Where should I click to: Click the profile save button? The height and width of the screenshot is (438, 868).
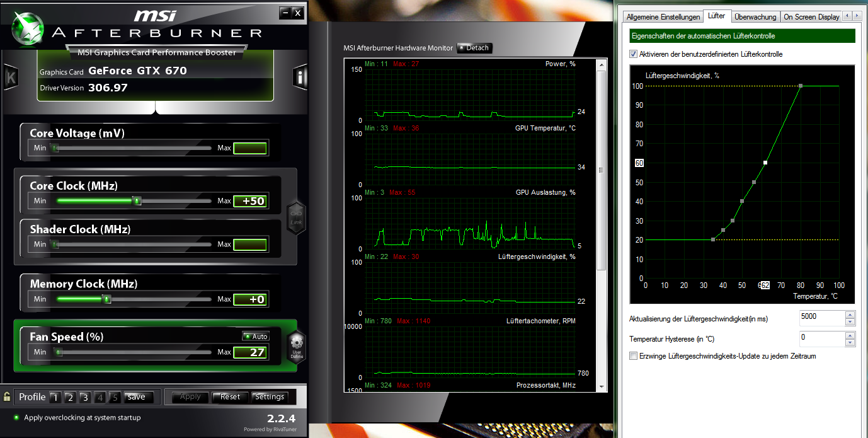(139, 397)
